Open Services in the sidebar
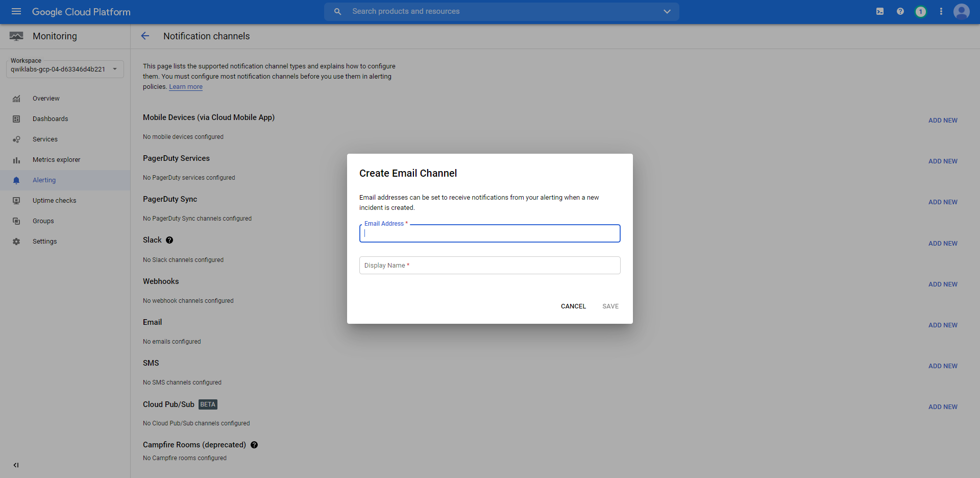The height and width of the screenshot is (478, 980). 65,139
